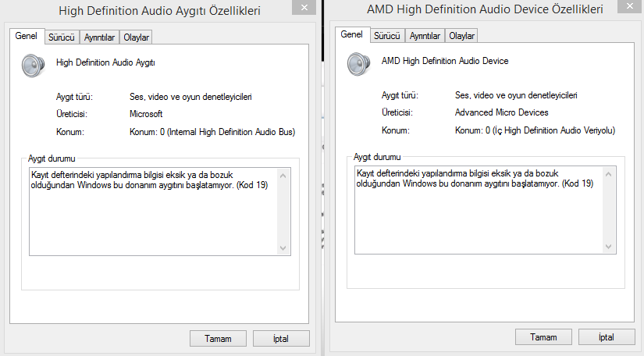Select Olaylar tab in Microsoft audio device dialog
The image size is (644, 356).
(137, 37)
